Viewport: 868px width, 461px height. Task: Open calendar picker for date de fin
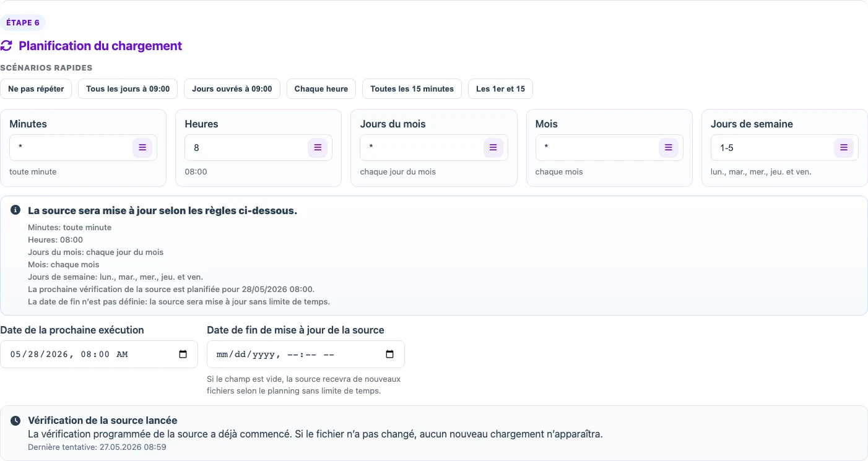tap(390, 355)
